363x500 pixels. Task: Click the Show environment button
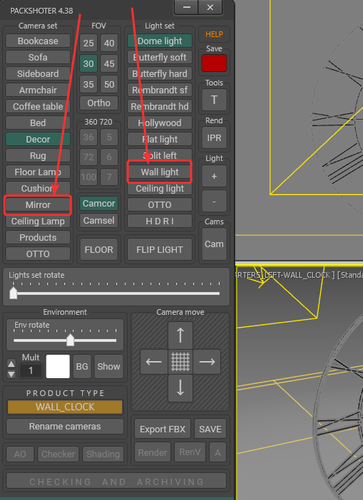pyautogui.click(x=109, y=366)
